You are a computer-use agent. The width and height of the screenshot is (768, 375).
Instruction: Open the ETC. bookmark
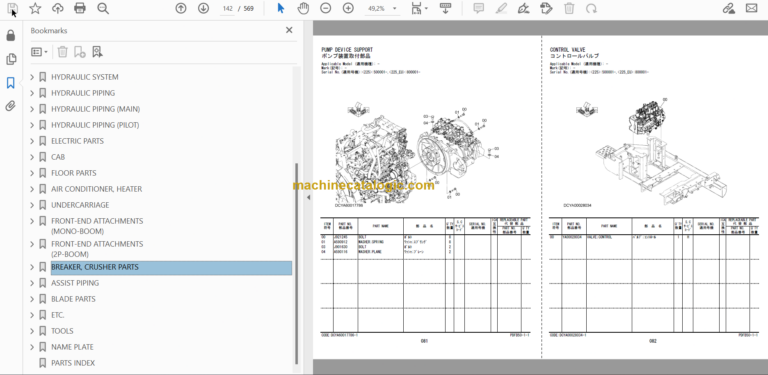point(58,315)
